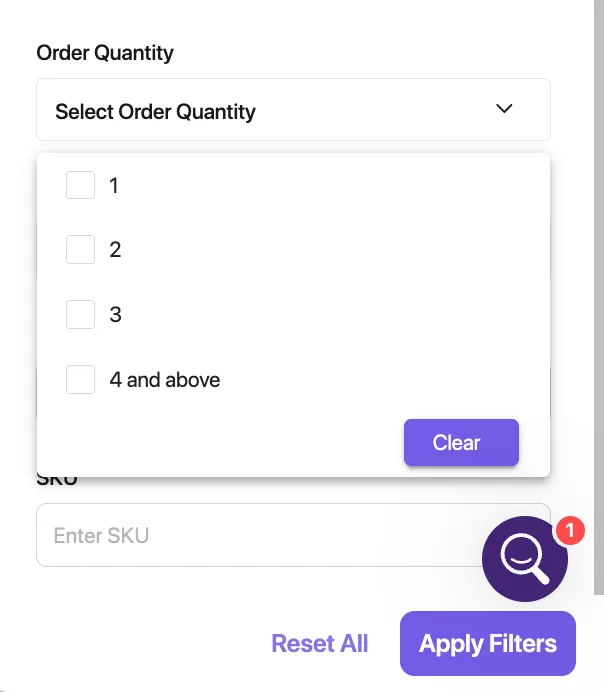Select the '4 and above' option label
Screen dimensions: 604x692
pos(165,380)
